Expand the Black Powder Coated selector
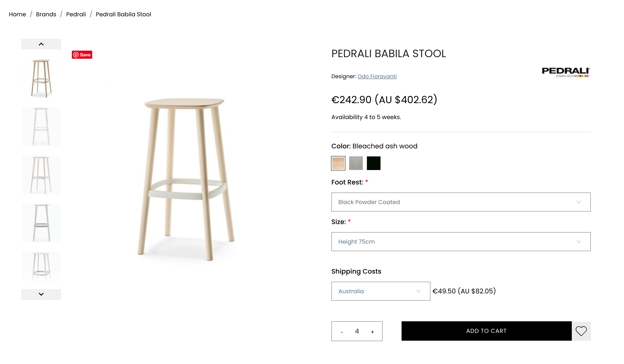 pyautogui.click(x=461, y=202)
